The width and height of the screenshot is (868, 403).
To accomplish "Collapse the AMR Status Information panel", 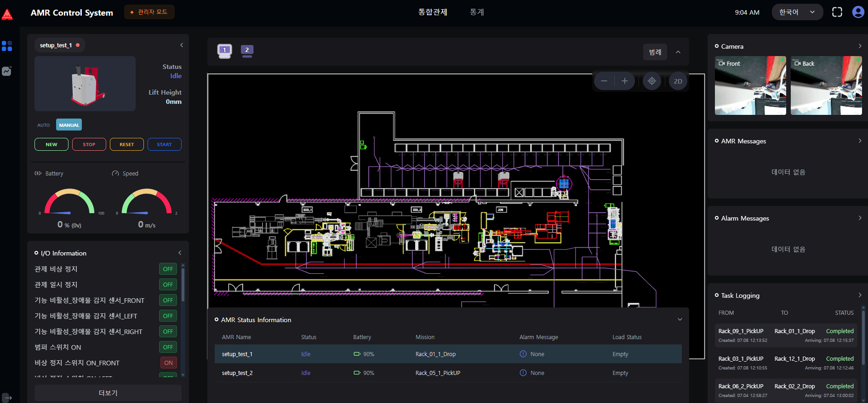I will click(x=680, y=320).
